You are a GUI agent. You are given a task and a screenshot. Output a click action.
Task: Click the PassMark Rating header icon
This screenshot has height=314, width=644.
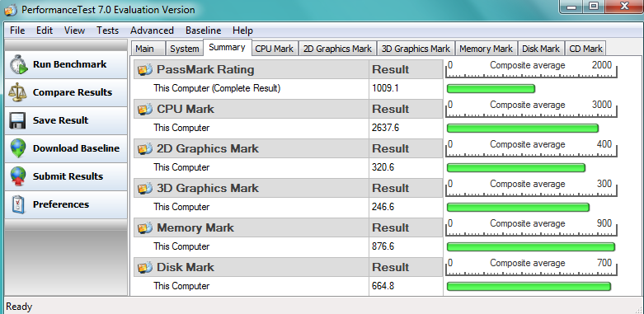pos(145,70)
